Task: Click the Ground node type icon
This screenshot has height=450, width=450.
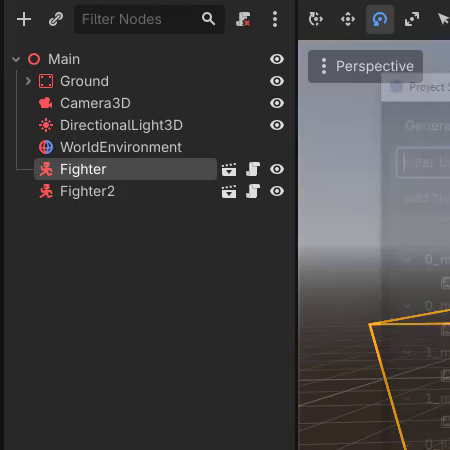Action: [46, 81]
